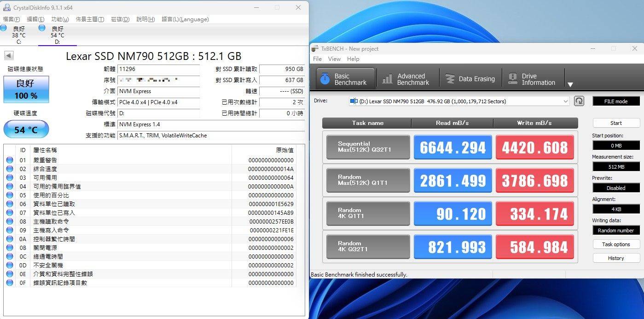Click the Basic Benchmark stopwatch icon

(x=325, y=79)
